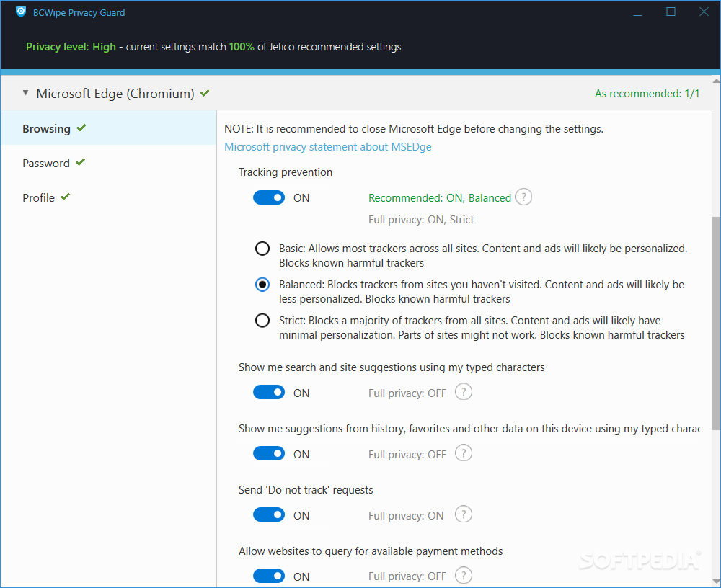Click 'Microsoft Edge (Chromium)' section title

coord(115,94)
